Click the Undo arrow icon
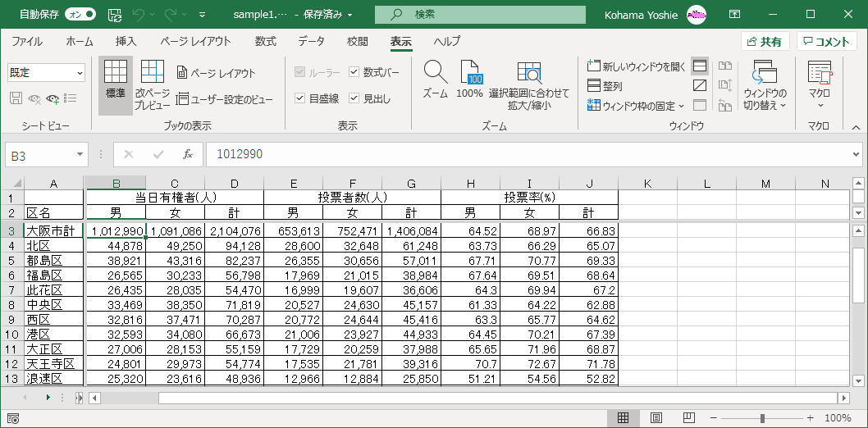 click(x=139, y=15)
